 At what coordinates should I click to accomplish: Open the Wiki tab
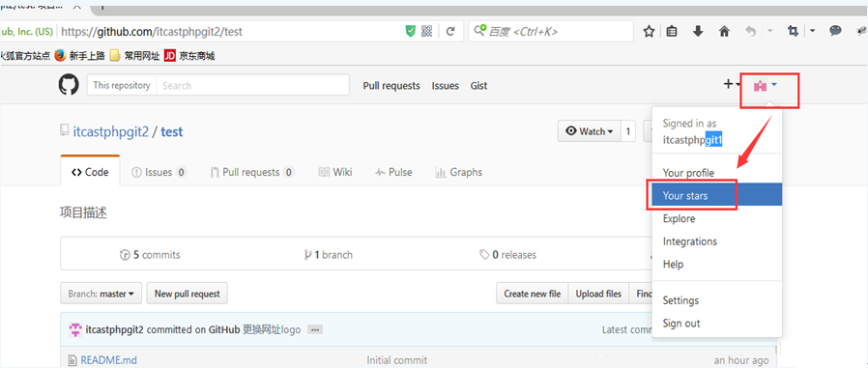(335, 172)
